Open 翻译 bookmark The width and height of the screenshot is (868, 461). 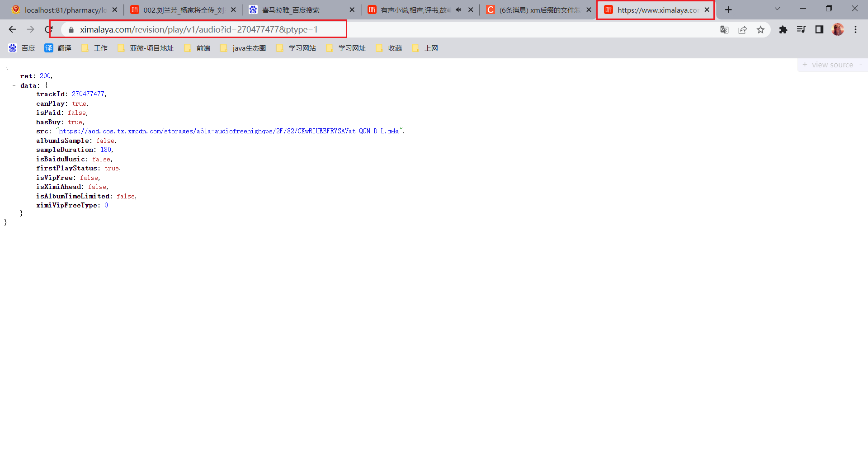coord(58,48)
